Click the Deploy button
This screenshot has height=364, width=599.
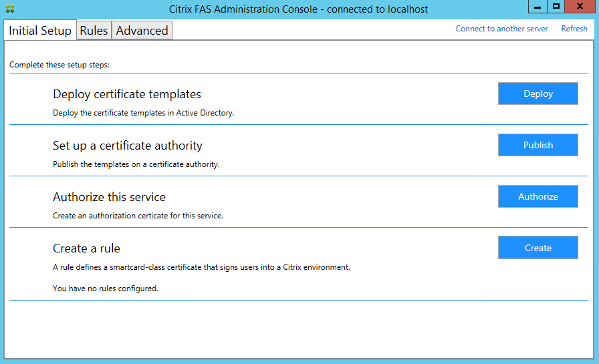pos(538,94)
